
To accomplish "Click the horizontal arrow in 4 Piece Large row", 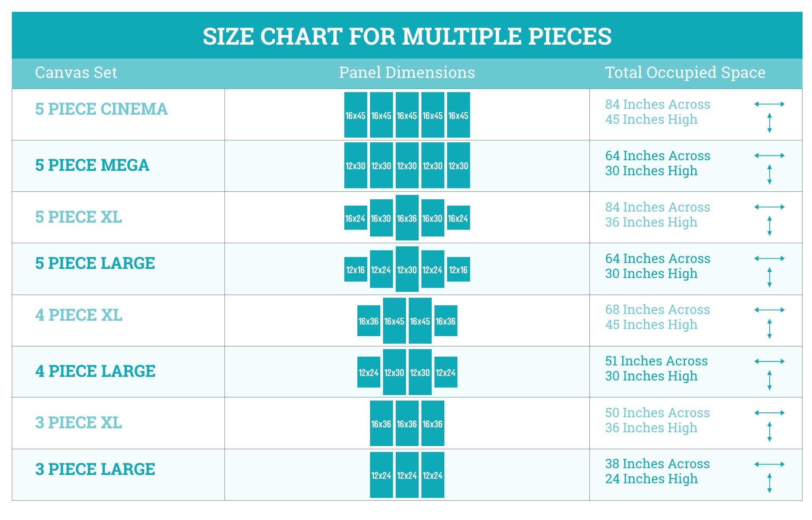I will (x=769, y=361).
